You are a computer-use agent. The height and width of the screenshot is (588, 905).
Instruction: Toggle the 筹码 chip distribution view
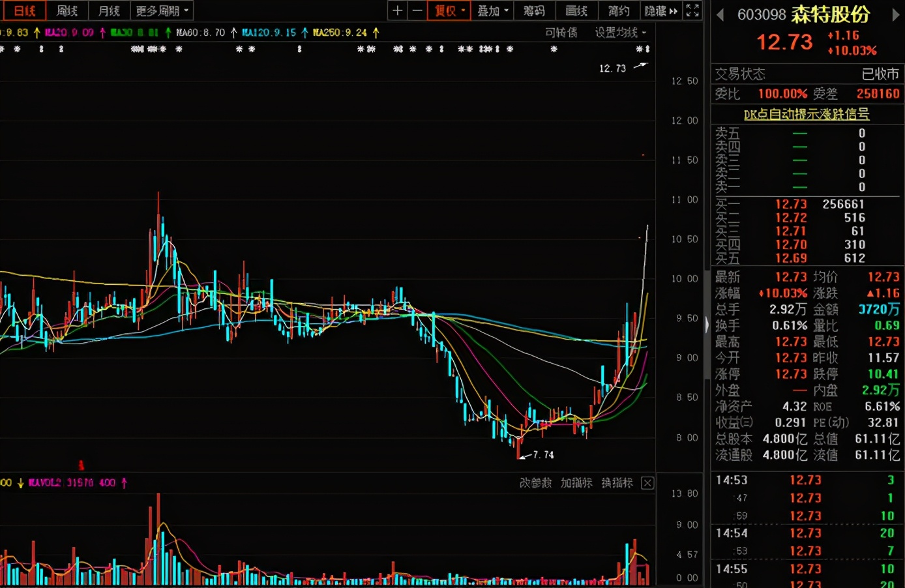click(x=534, y=10)
